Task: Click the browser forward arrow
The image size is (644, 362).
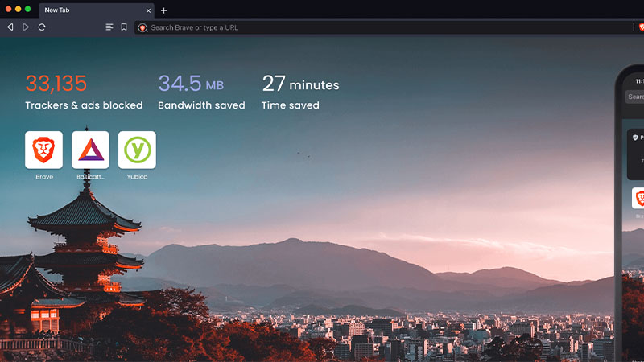Action: [x=26, y=27]
